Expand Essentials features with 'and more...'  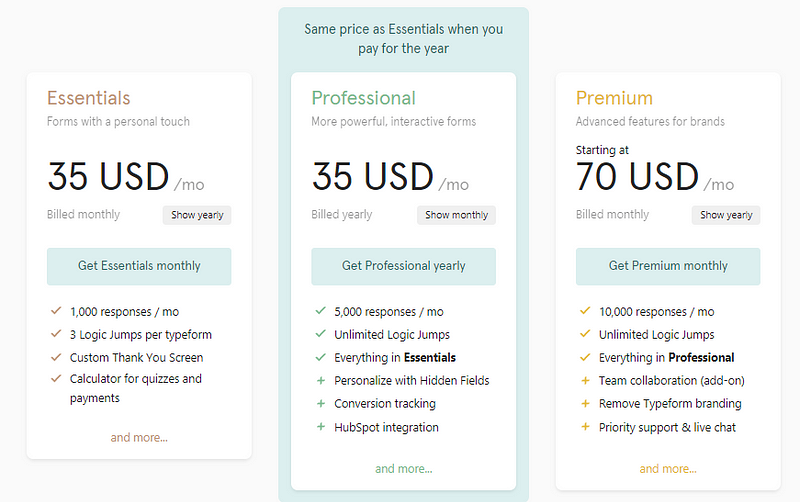coord(139,437)
